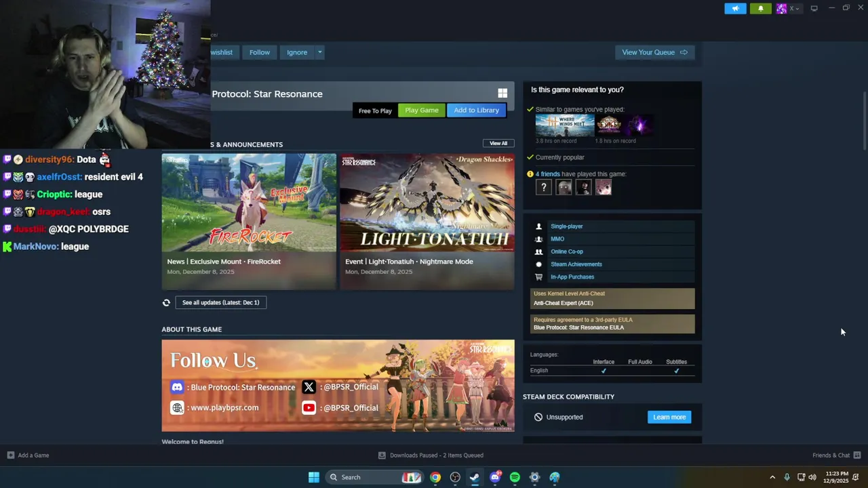Click the Follow button
Screen dimensions: 868x488
(259, 52)
